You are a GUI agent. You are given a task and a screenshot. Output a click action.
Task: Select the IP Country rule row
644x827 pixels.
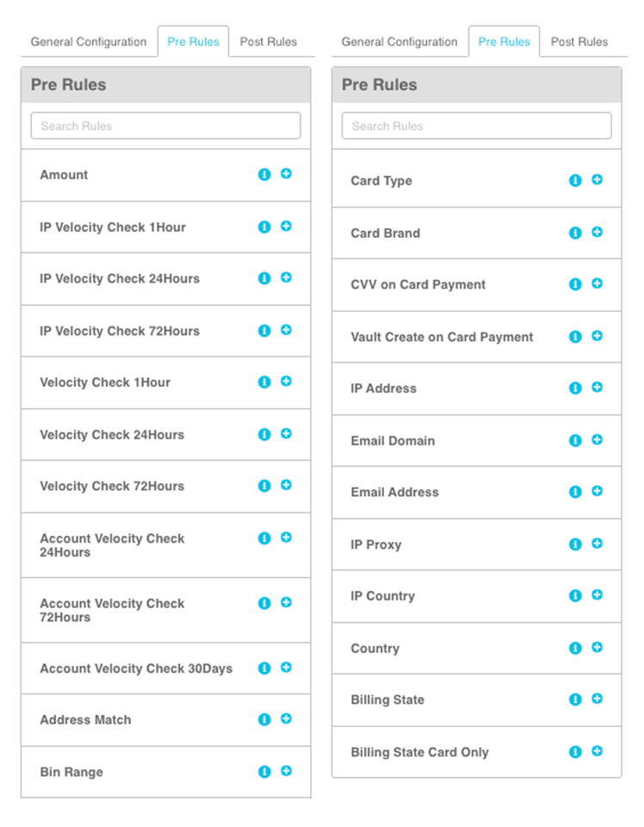click(x=476, y=596)
